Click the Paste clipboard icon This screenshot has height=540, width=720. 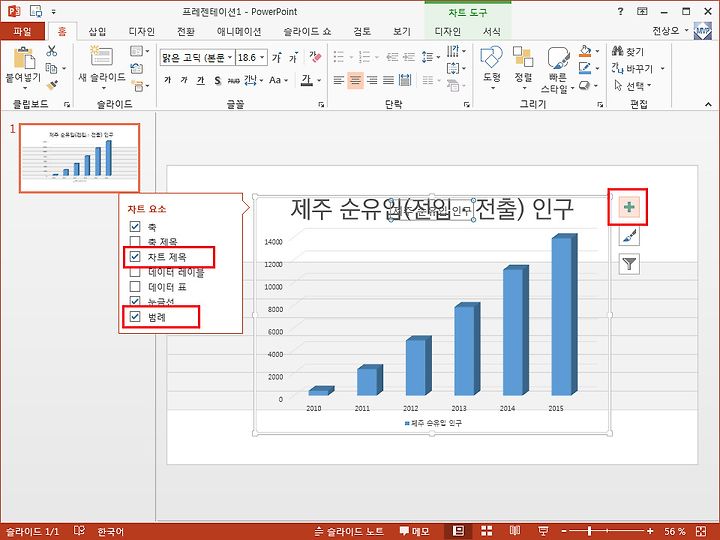click(x=24, y=58)
